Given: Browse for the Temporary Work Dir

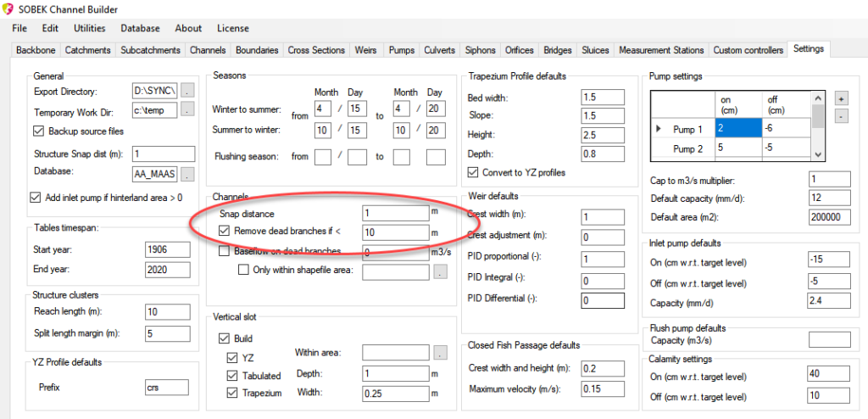Looking at the screenshot, I should [188, 110].
